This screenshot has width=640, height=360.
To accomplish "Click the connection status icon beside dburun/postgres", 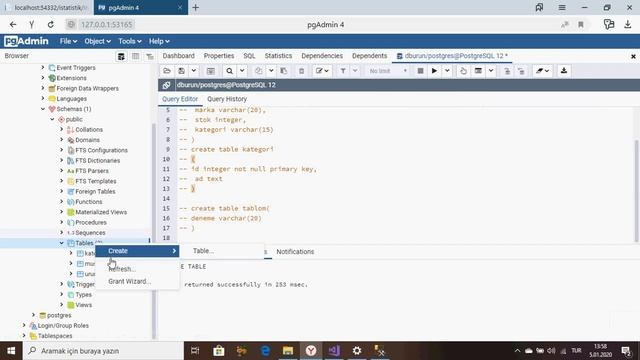I will coord(166,85).
